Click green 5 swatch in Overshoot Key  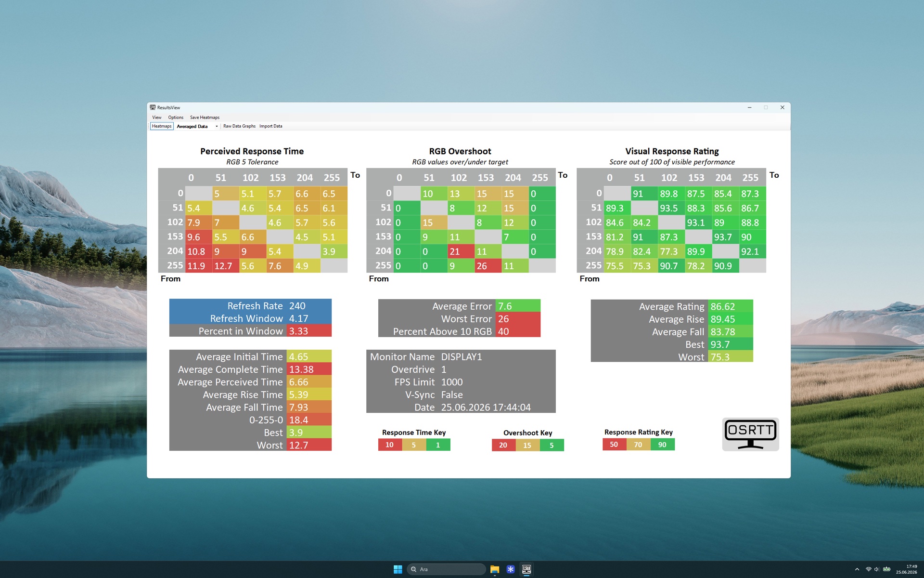point(552,445)
